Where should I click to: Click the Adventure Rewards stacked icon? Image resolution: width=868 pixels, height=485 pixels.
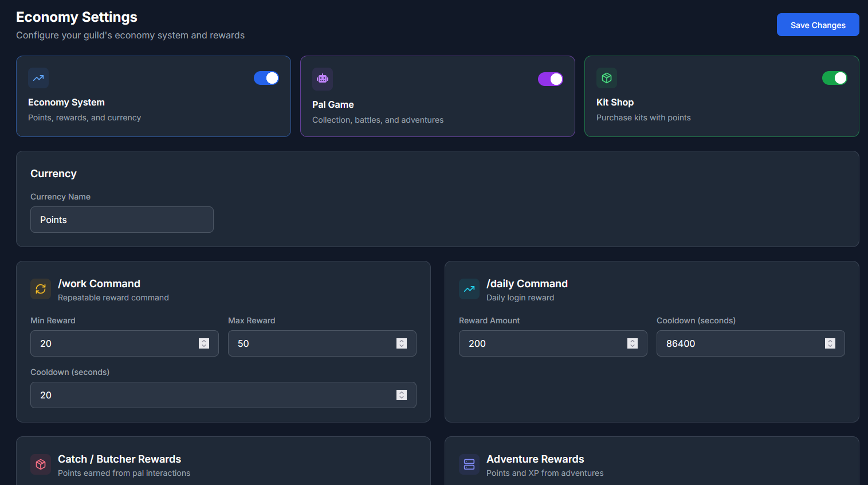click(469, 464)
